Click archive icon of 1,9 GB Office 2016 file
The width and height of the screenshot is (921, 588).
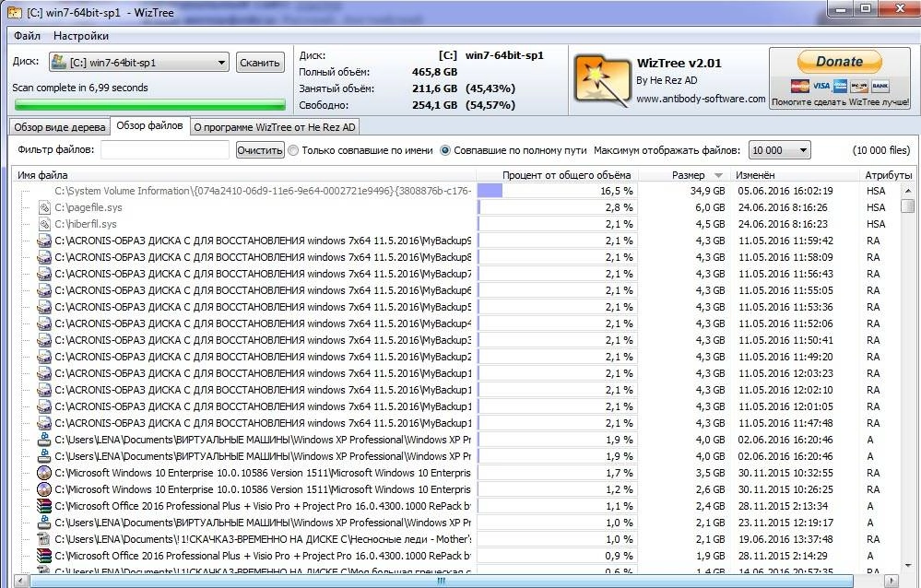pos(44,556)
